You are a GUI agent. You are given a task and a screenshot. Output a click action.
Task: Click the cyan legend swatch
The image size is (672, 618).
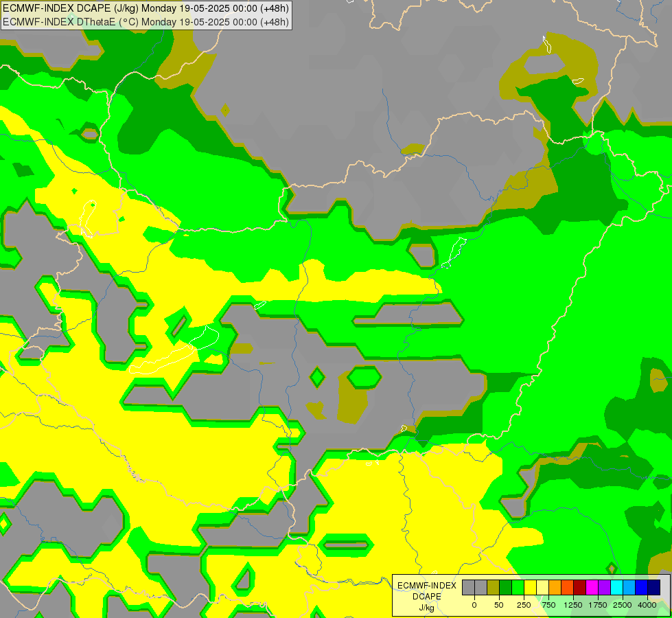point(617,587)
